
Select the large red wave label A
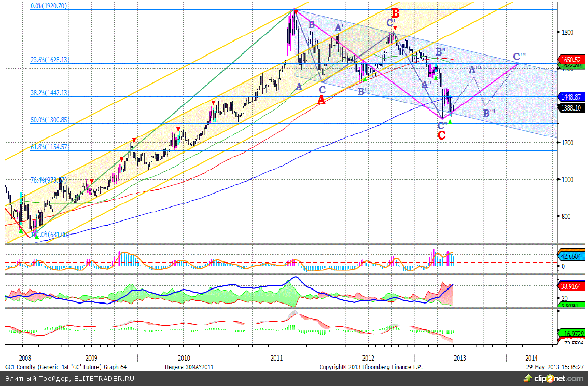pos(321,100)
